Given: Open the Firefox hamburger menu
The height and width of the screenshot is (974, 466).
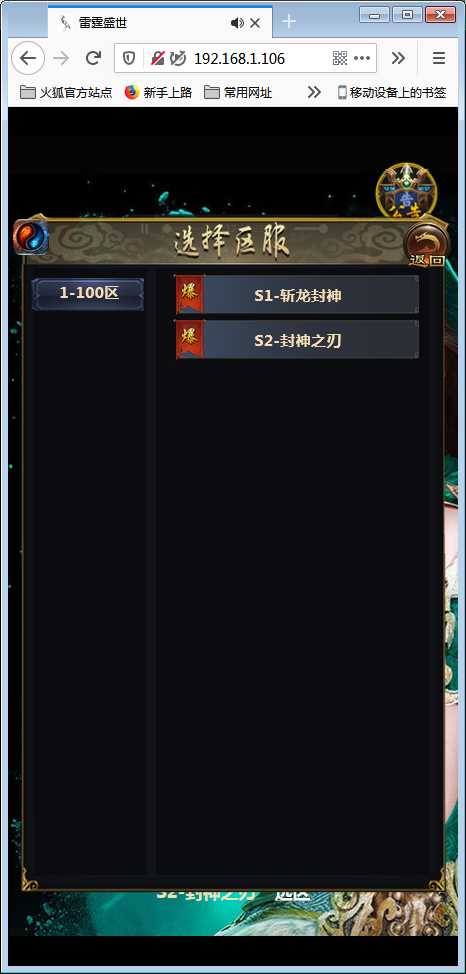Looking at the screenshot, I should (x=439, y=58).
